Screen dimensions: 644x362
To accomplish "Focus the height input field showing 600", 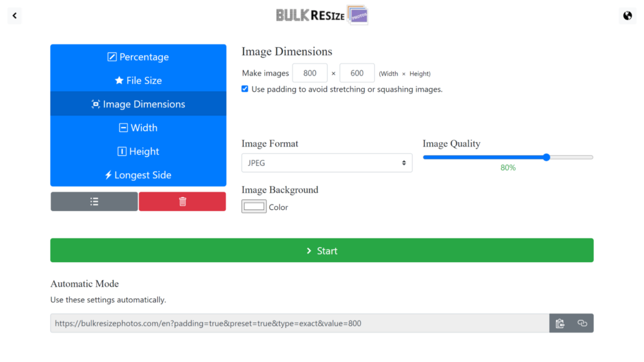I will click(x=357, y=73).
